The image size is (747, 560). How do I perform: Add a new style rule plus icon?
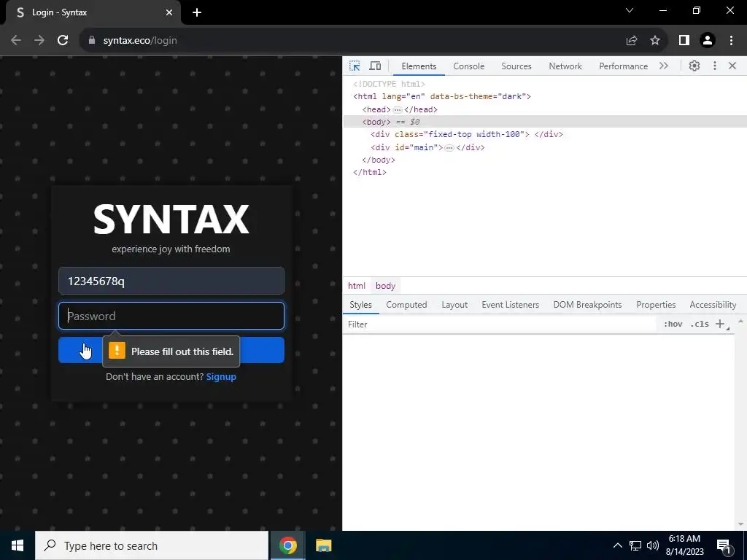(x=720, y=324)
